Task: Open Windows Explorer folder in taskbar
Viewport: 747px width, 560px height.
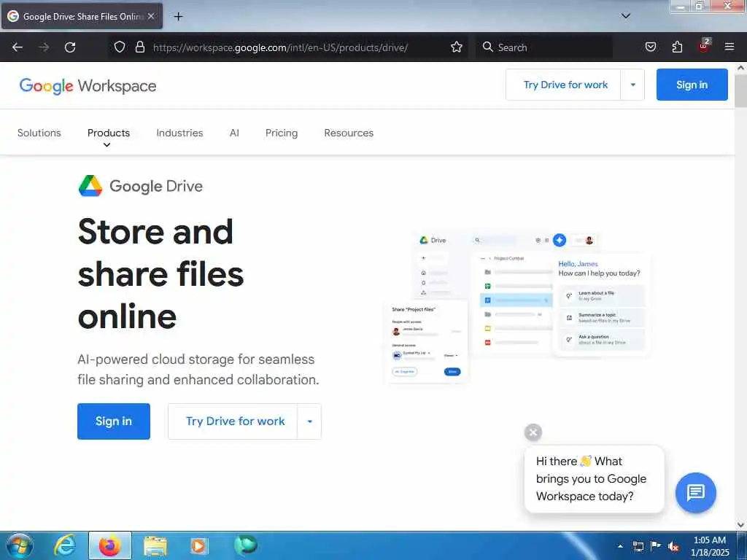Action: click(x=155, y=546)
